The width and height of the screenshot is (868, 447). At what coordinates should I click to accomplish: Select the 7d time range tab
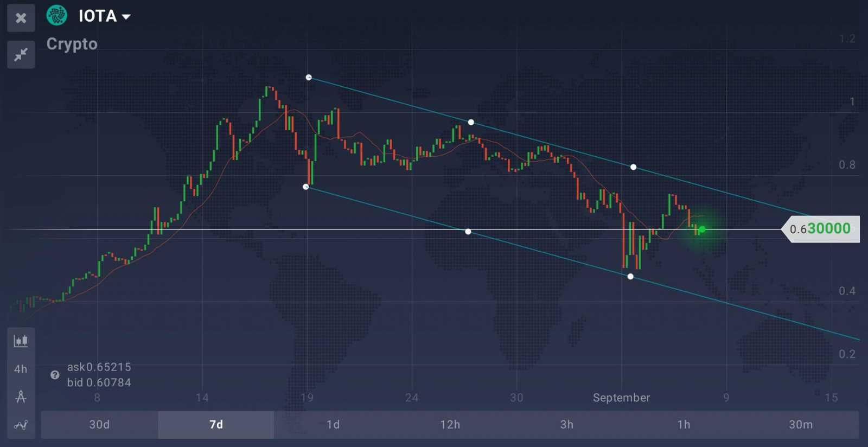pyautogui.click(x=216, y=424)
